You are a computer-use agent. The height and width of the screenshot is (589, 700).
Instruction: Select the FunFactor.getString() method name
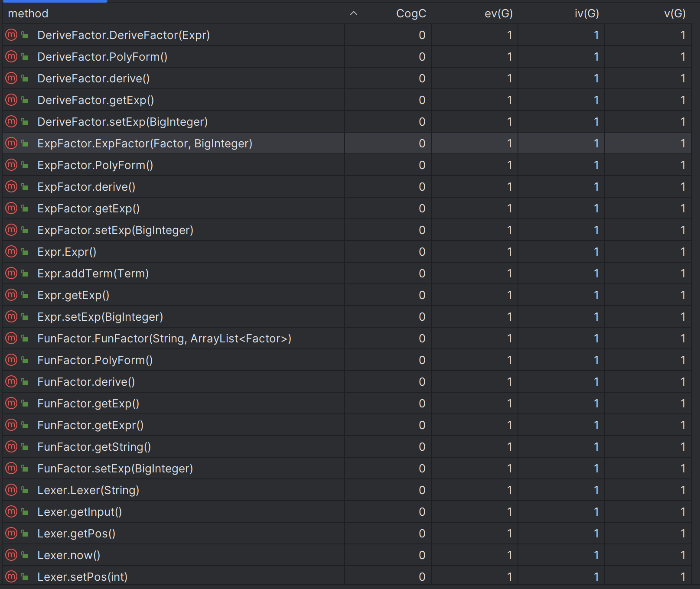(94, 447)
